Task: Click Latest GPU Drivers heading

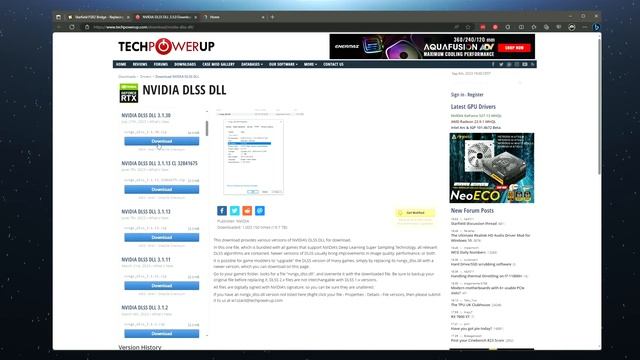Action: pyautogui.click(x=473, y=107)
